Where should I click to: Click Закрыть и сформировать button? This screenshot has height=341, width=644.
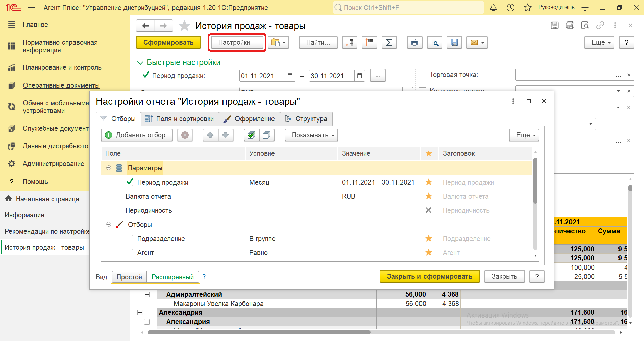click(x=430, y=276)
